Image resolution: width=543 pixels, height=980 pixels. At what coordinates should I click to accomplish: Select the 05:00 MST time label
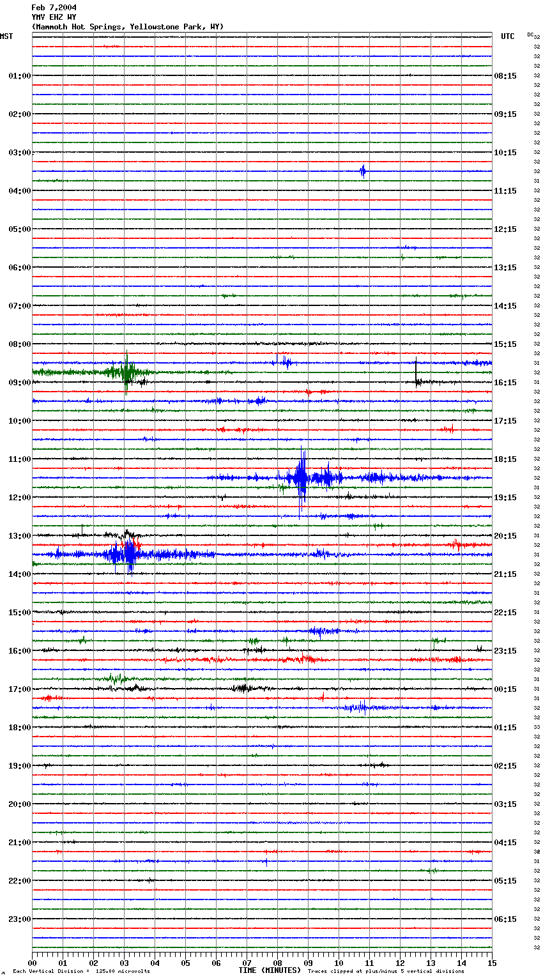tap(20, 229)
